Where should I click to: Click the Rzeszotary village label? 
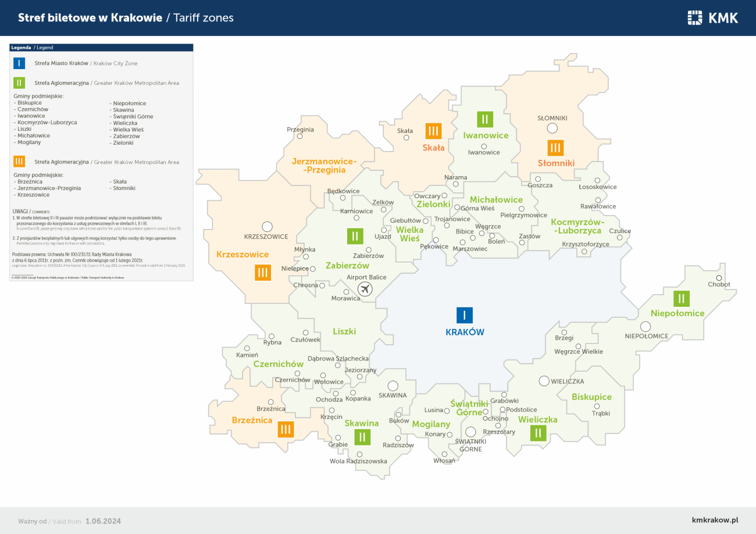(x=499, y=432)
